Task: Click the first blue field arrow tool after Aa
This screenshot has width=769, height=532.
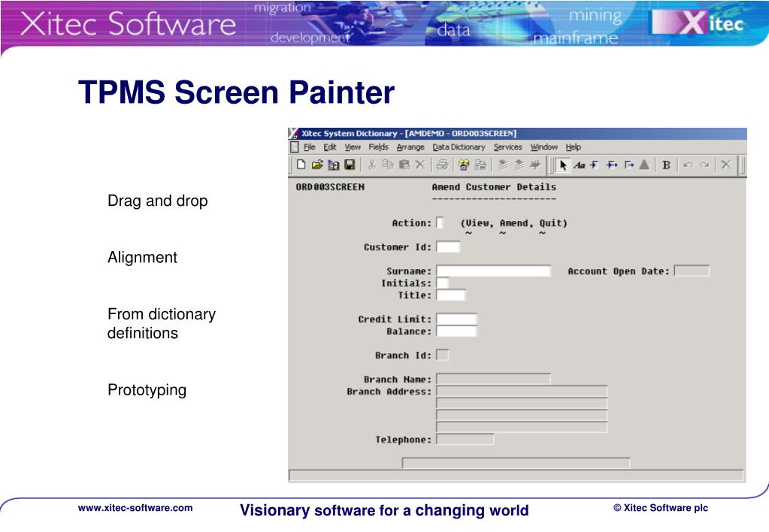Action: coord(595,165)
